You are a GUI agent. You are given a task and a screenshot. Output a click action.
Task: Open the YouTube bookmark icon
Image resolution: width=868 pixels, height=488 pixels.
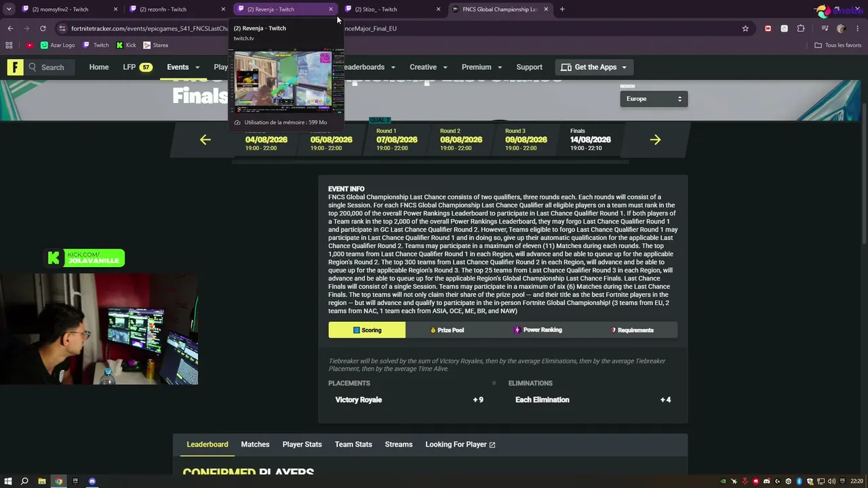tap(29, 45)
